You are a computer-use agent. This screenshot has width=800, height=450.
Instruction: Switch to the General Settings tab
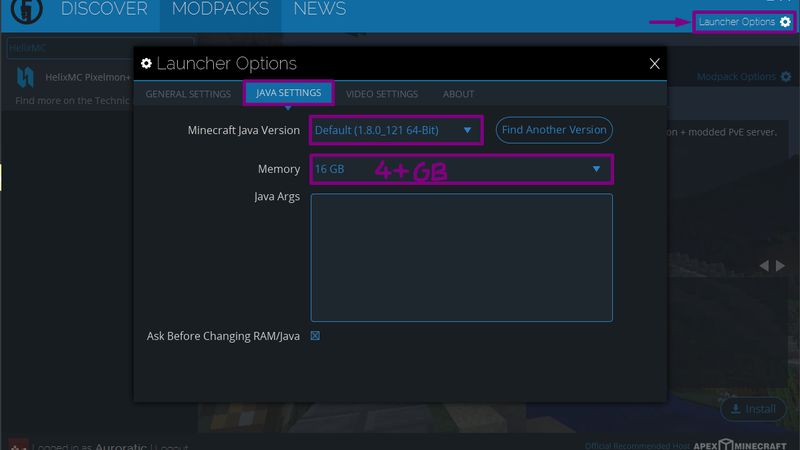(x=188, y=94)
